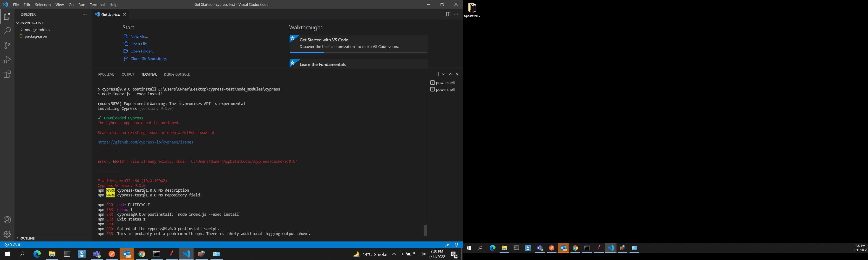The image size is (868, 260).
Task: Open the Search view in activity bar
Action: [x=7, y=31]
